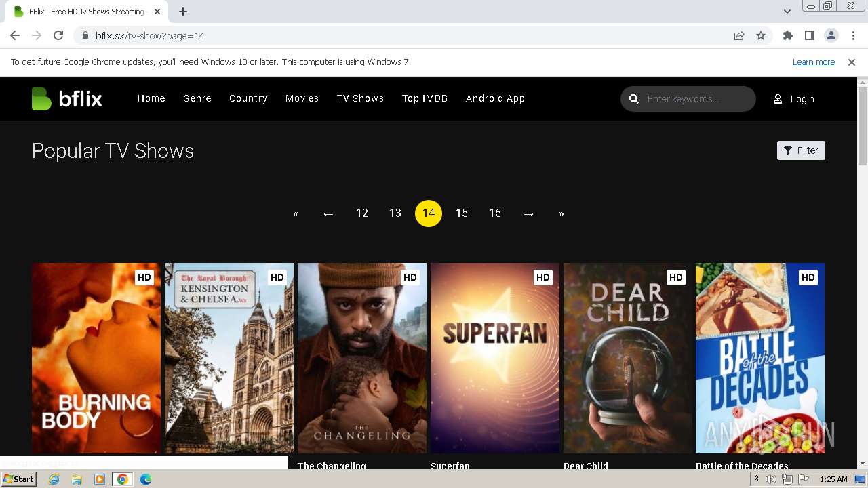Image resolution: width=868 pixels, height=488 pixels.
Task: Go to page 12
Action: (x=362, y=213)
